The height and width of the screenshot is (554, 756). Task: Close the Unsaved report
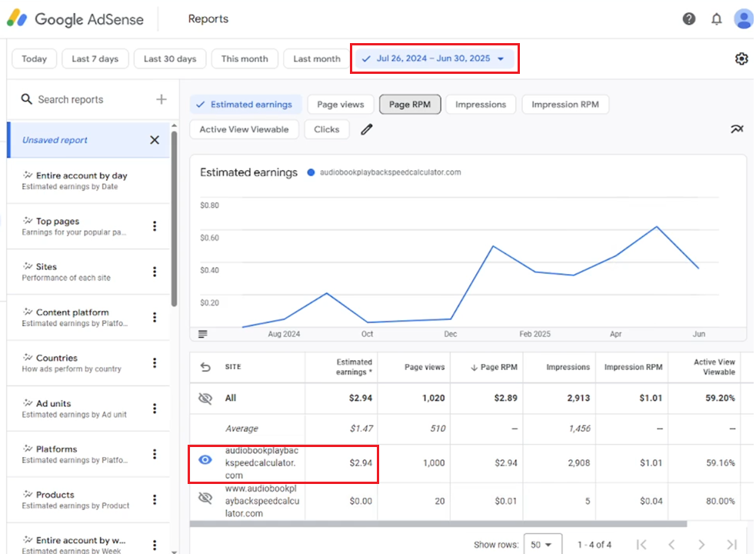click(x=155, y=140)
